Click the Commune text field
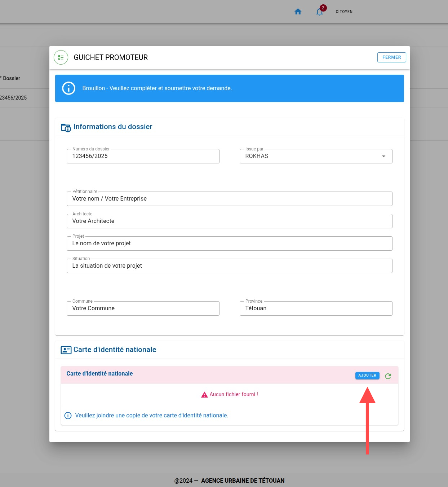 click(x=143, y=308)
